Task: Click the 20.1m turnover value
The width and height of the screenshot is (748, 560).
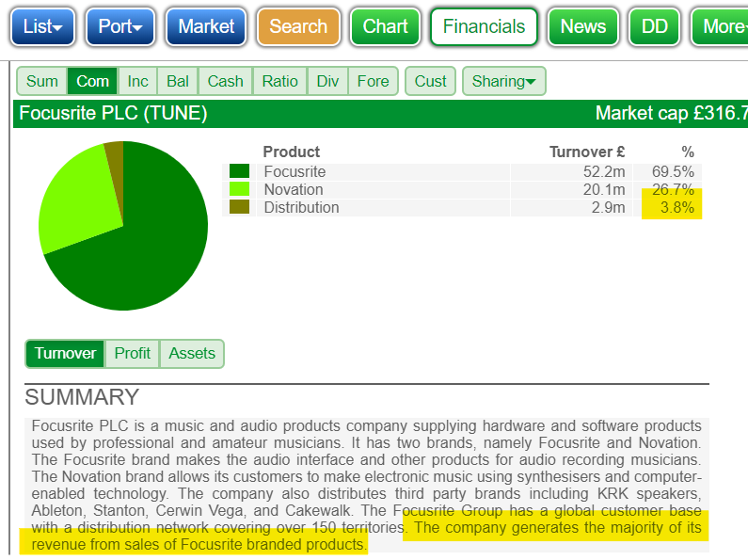Action: [x=604, y=189]
